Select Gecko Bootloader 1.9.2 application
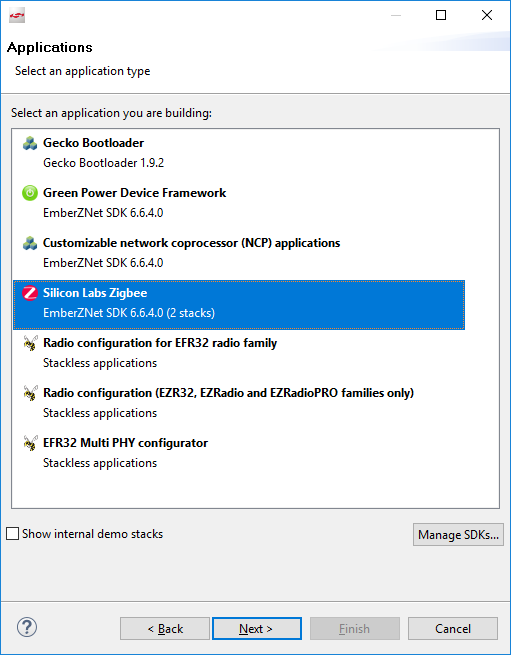The image size is (511, 655). coord(239,153)
